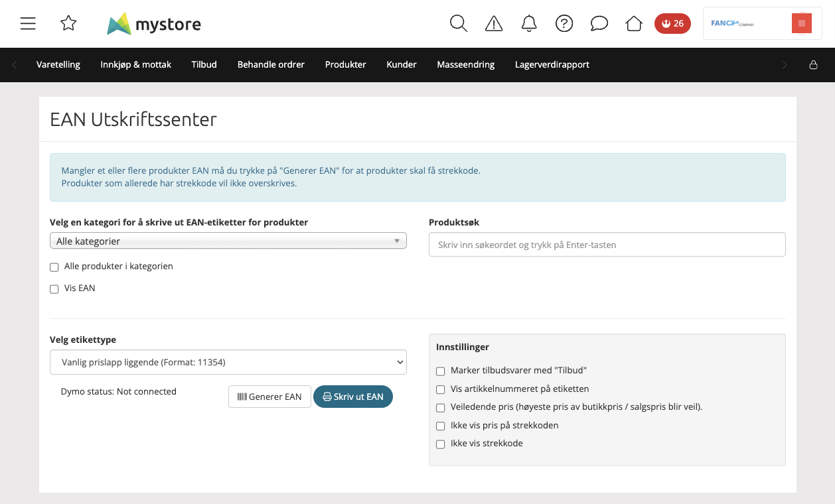Screen dimensions: 835x504
Task: Open the "Velg etikettype" label format dropdown
Action: coord(228,362)
